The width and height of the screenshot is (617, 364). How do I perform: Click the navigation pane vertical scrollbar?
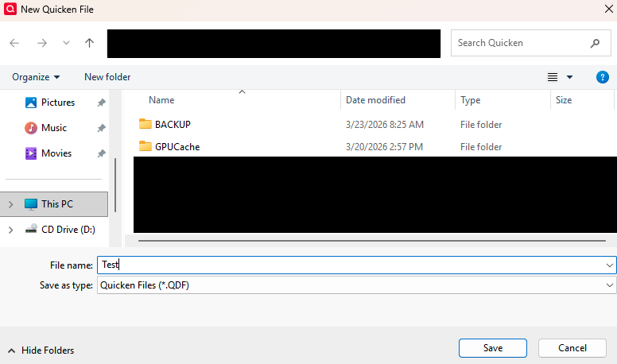coord(115,185)
